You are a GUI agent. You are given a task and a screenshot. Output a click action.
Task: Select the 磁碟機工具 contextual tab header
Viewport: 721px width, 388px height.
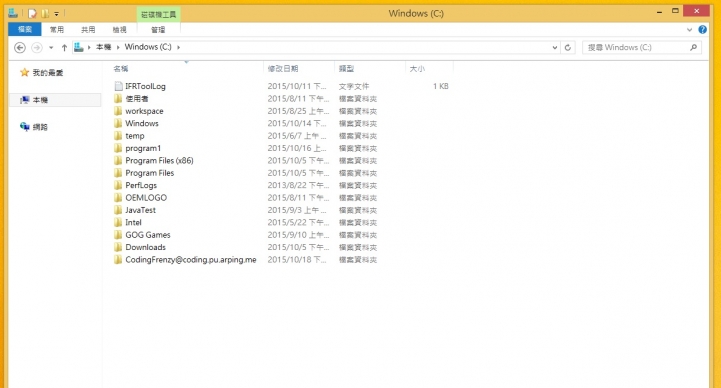click(158, 14)
